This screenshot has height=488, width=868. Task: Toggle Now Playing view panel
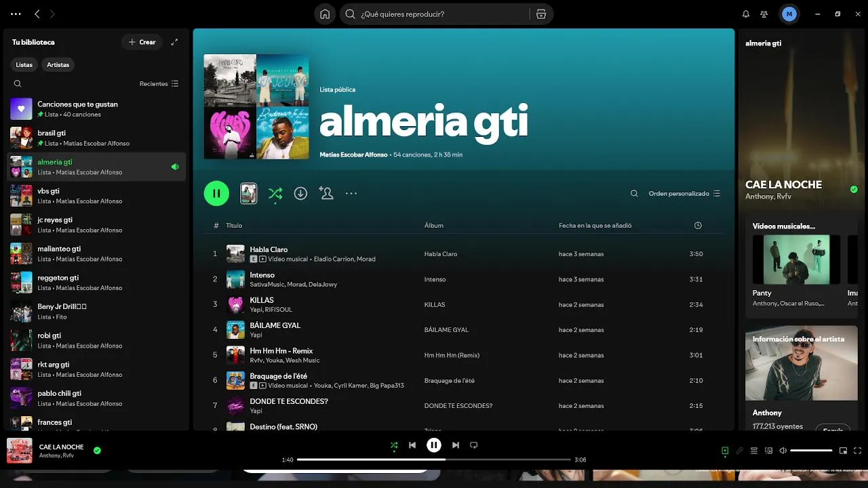tap(725, 451)
